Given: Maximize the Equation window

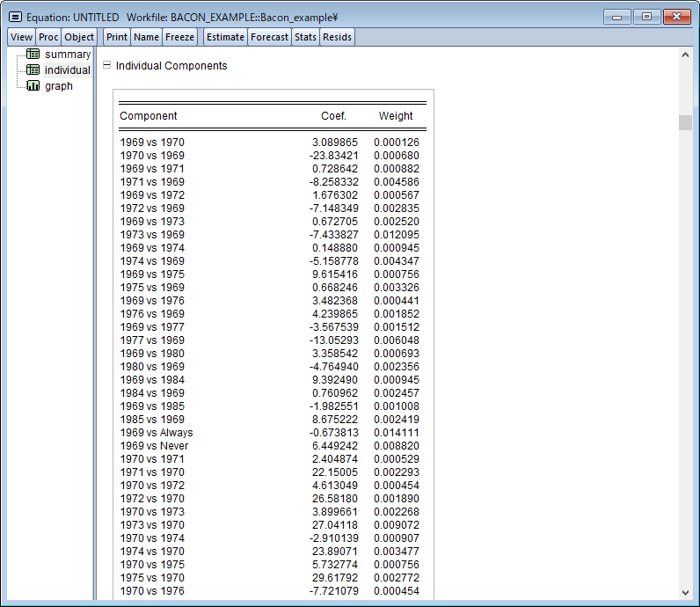Looking at the screenshot, I should 646,17.
